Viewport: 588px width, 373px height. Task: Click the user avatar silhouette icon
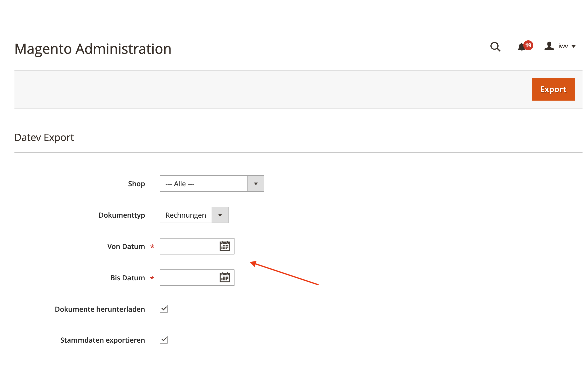(549, 46)
